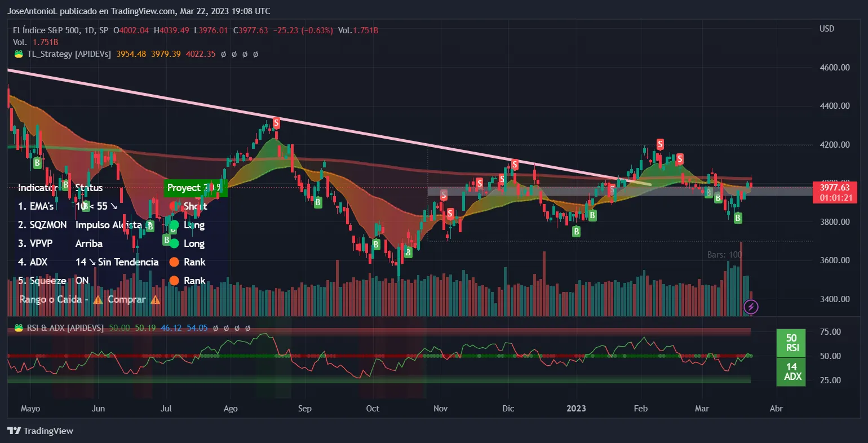868x443 pixels.
Task: Click the S sell marker in early December
Action: [x=515, y=165]
